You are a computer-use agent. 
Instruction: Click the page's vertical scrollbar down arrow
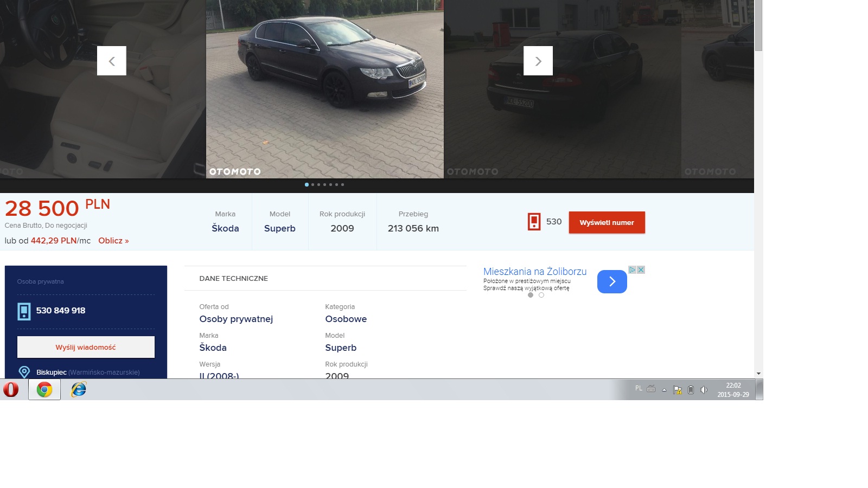click(758, 374)
